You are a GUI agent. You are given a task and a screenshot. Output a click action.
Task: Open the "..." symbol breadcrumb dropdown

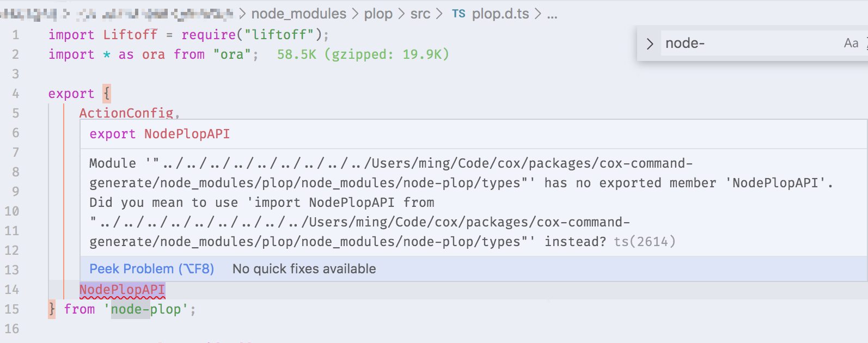coord(552,14)
